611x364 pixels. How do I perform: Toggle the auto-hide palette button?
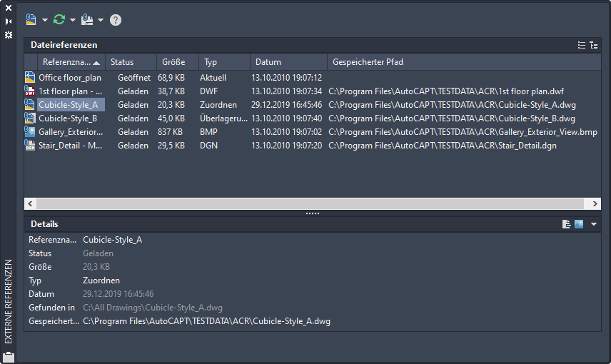9,21
